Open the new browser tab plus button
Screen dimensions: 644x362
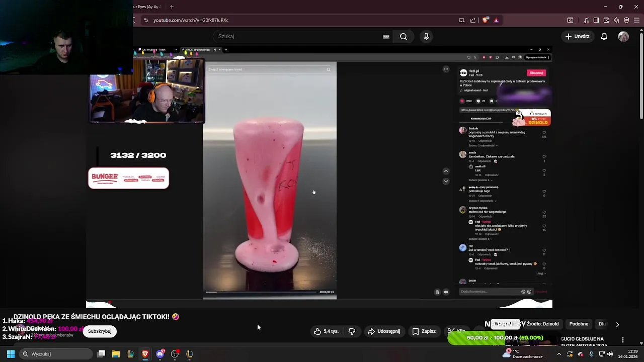(172, 7)
